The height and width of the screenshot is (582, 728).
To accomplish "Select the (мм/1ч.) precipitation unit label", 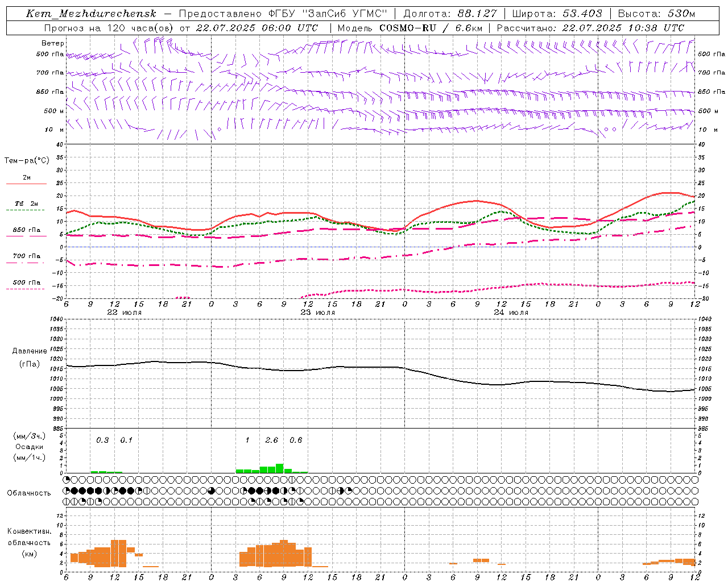I will pyautogui.click(x=30, y=458).
